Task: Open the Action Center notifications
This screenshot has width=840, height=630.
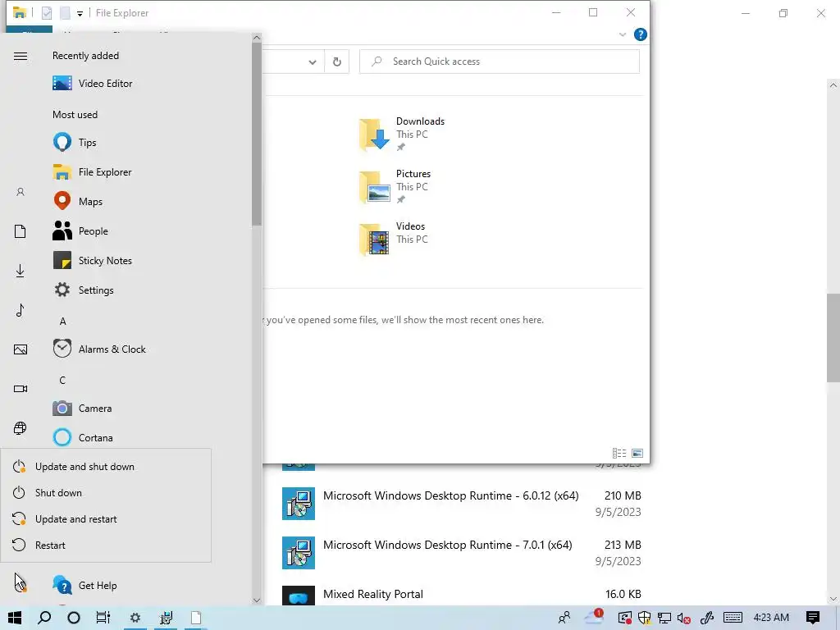Action: click(813, 618)
